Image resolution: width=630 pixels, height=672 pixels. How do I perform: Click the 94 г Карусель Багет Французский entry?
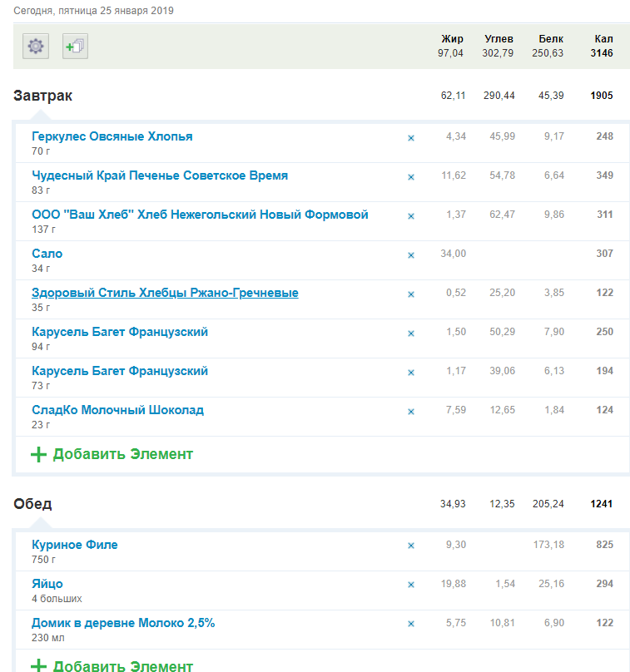click(x=120, y=332)
